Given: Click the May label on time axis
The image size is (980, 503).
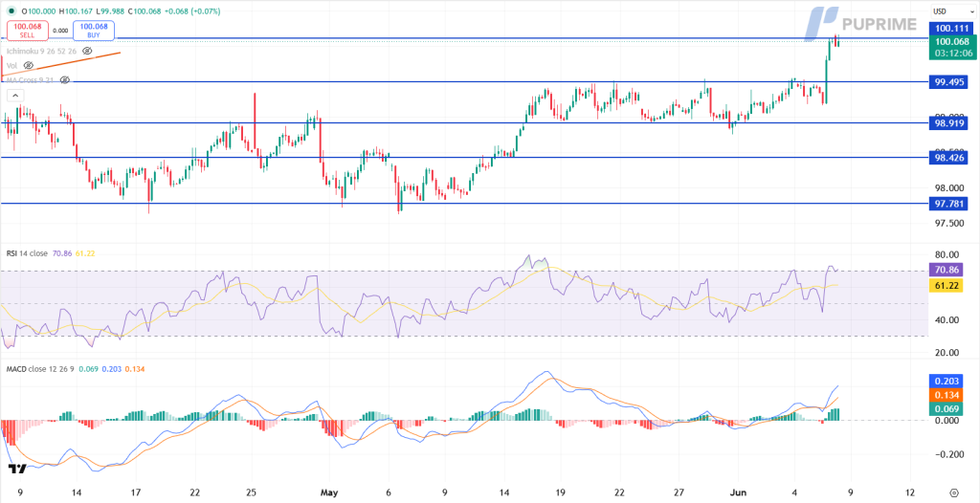Looking at the screenshot, I should point(329,492).
